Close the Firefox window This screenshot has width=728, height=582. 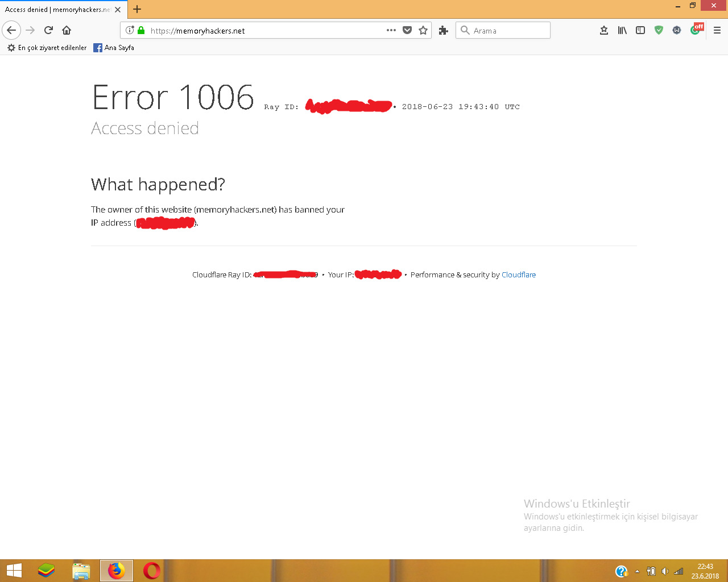[714, 6]
